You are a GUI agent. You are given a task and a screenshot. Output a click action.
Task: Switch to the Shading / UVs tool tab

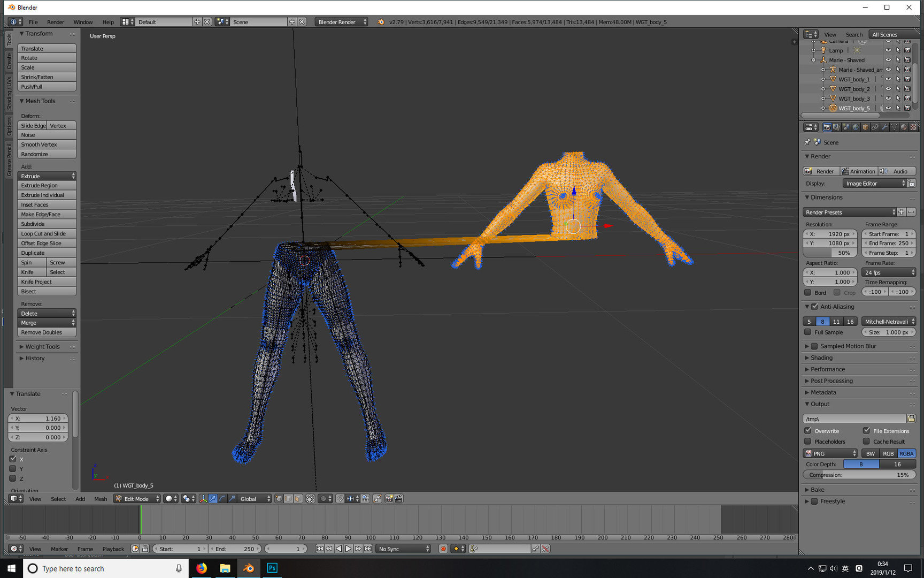coord(9,93)
